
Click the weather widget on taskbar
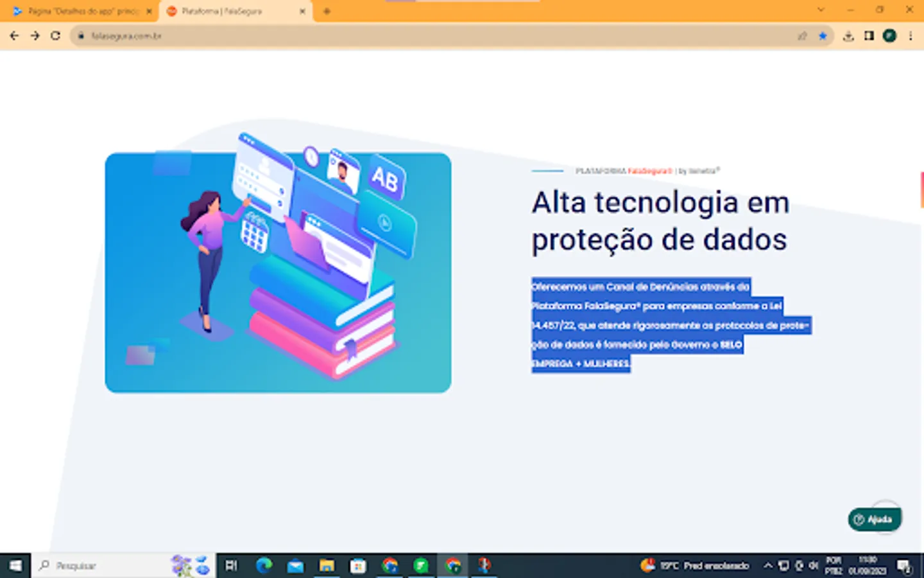694,565
